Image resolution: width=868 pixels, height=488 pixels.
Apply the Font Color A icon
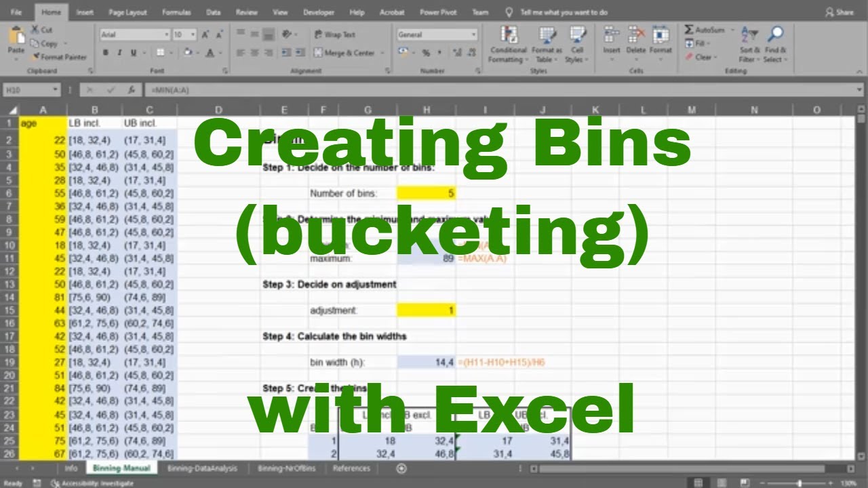click(x=210, y=53)
